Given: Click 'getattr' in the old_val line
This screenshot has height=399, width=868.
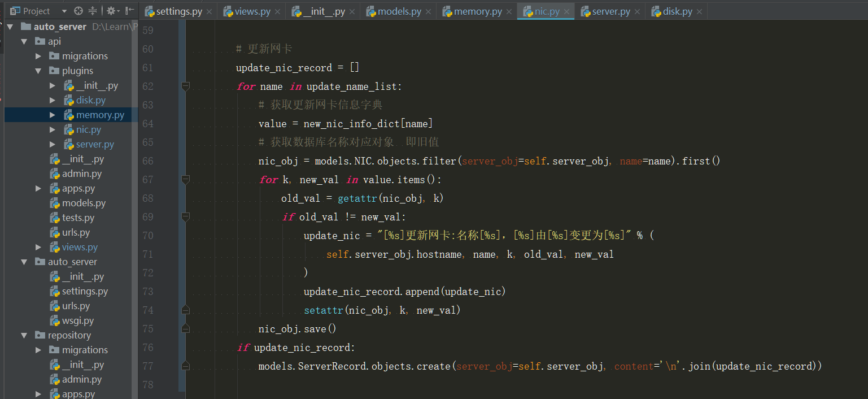Looking at the screenshot, I should [x=357, y=198].
